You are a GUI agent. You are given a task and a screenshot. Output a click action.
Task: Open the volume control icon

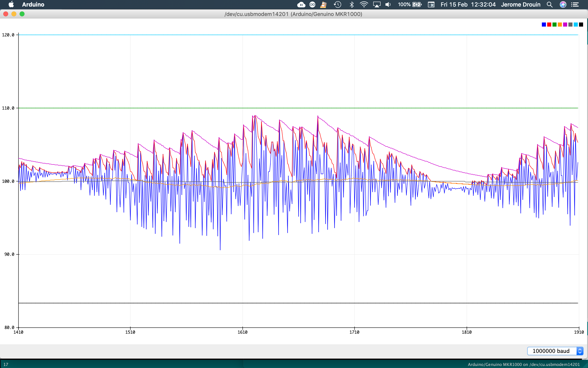[x=388, y=4]
